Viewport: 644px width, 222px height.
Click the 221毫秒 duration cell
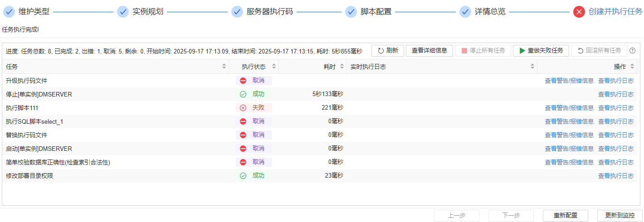[332, 108]
